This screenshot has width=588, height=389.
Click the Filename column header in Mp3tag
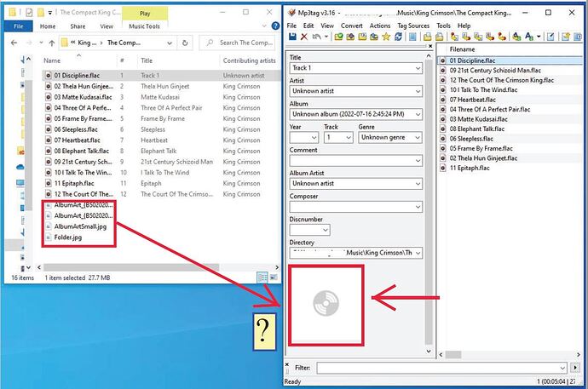(462, 49)
